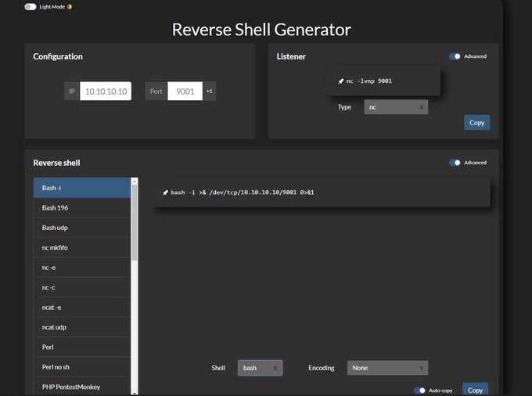532x396 pixels.
Task: Toggle the Auto-copy switch
Action: [x=419, y=391]
